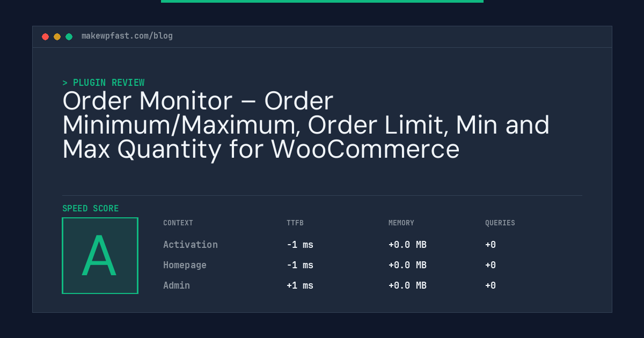The width and height of the screenshot is (644, 338).
Task: Click Homepage queries value +0
Action: click(491, 265)
